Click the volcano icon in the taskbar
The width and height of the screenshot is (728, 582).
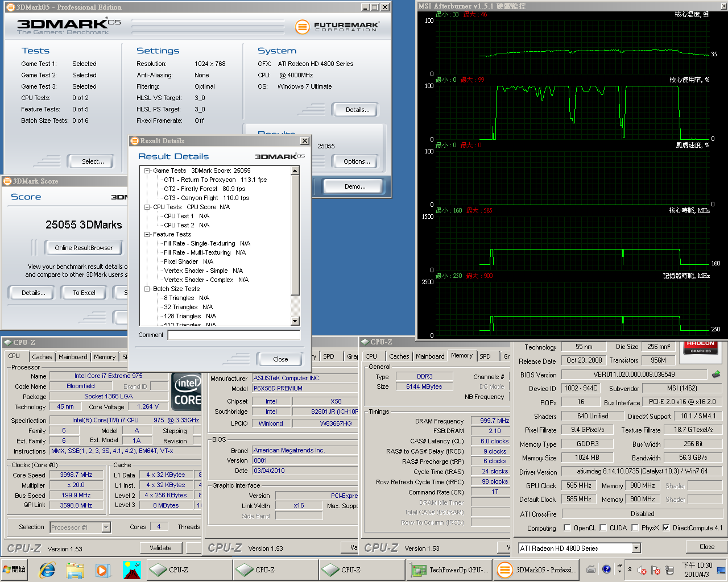(131, 569)
